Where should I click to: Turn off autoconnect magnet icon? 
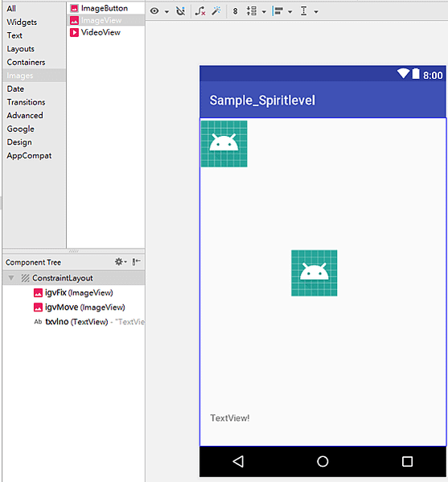tap(181, 11)
